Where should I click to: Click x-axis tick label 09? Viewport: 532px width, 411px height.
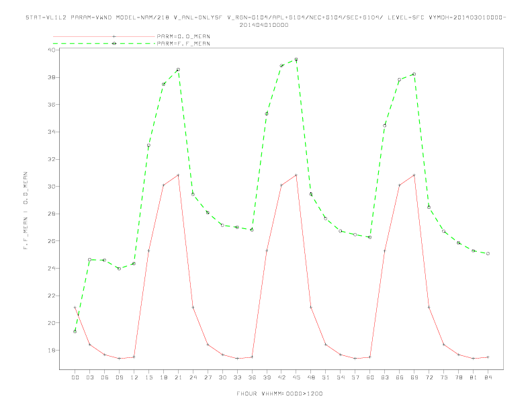(119, 377)
